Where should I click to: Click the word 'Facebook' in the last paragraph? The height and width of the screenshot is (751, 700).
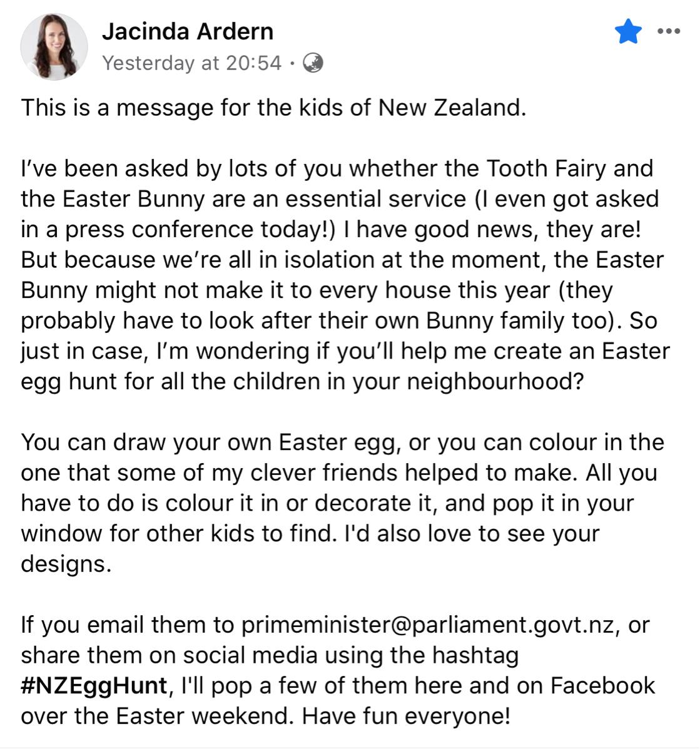(x=602, y=685)
